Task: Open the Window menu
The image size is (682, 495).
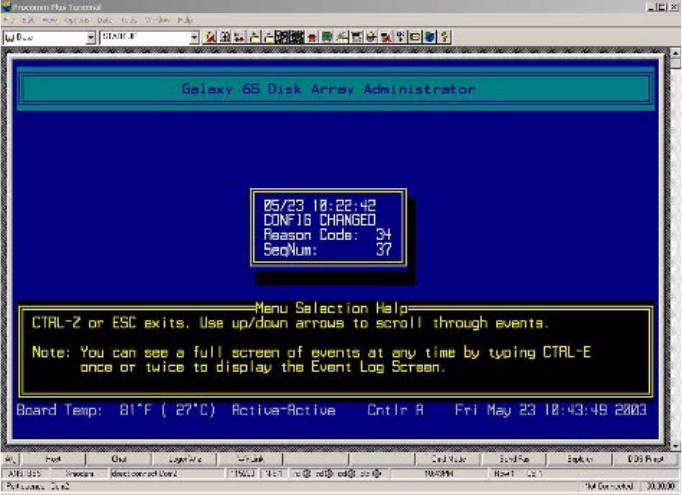Action: click(x=157, y=20)
